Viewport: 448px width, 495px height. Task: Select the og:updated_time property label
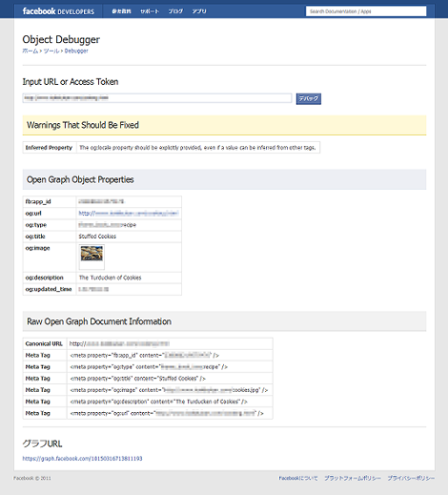click(49, 289)
